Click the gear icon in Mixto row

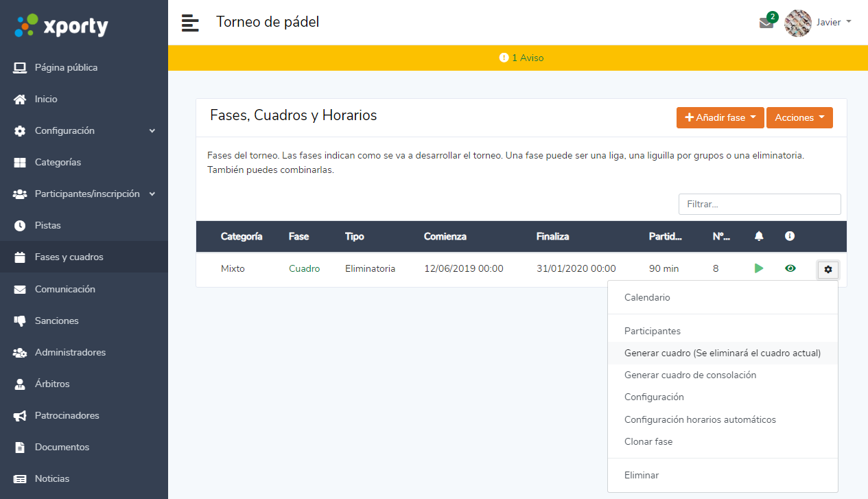[x=828, y=270]
